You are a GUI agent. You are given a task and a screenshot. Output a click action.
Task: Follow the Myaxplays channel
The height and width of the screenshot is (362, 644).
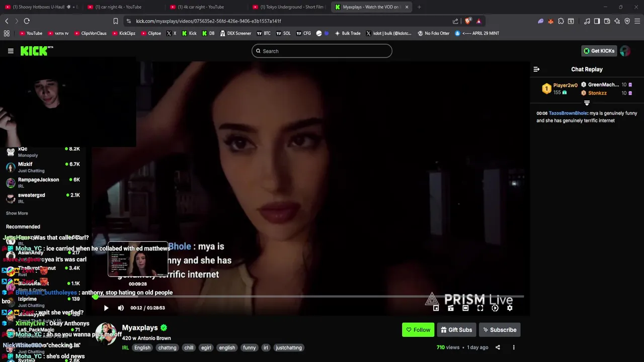coord(418,330)
